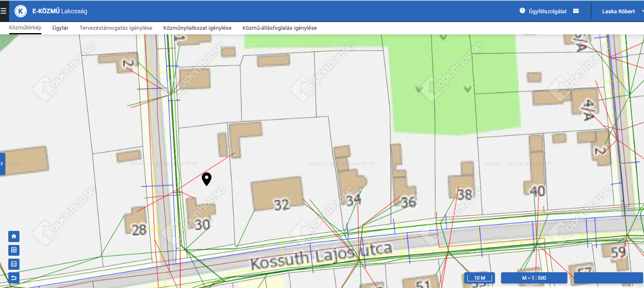Click the Ügyfélszolgálat link
The image size is (644, 288).
(548, 11)
